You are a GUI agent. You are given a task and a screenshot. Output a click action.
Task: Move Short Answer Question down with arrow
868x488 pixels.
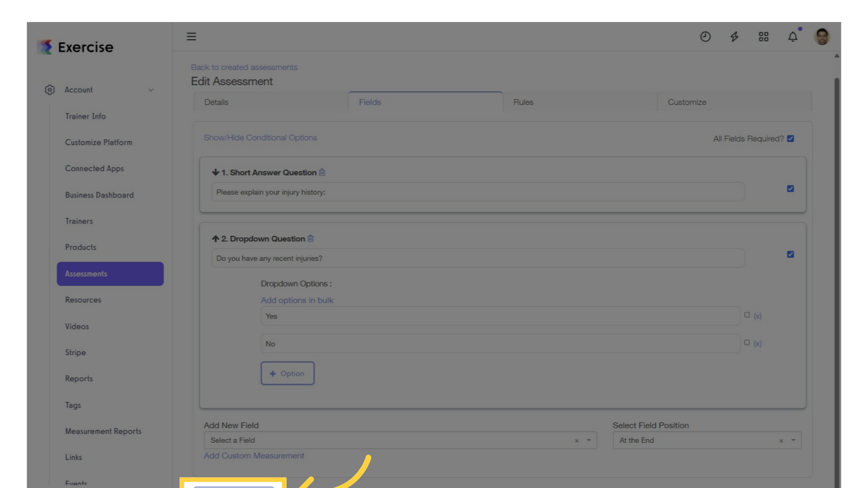tap(216, 172)
